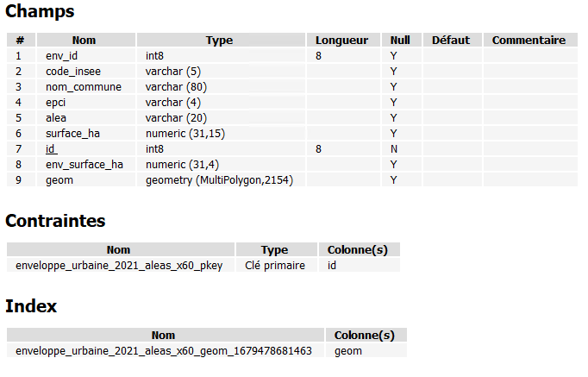Screen dimensions: 588x377
Task: Click the Défaut column header
Action: click(453, 40)
